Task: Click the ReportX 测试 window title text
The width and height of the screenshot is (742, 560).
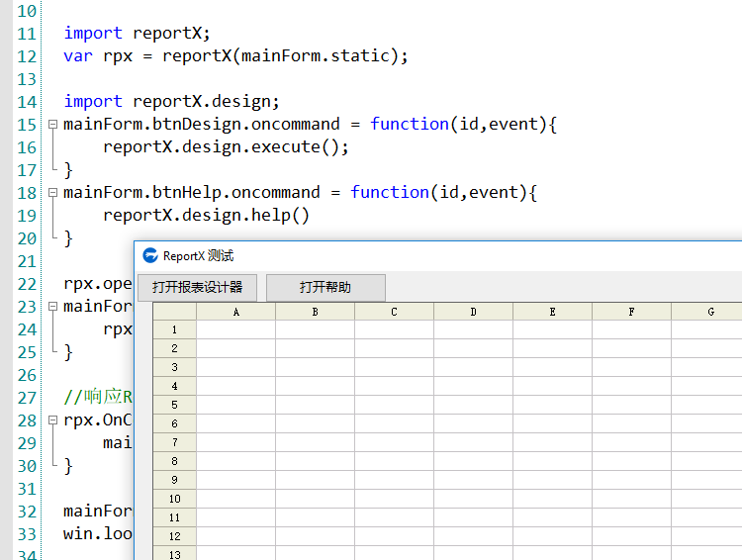Action: click(199, 256)
